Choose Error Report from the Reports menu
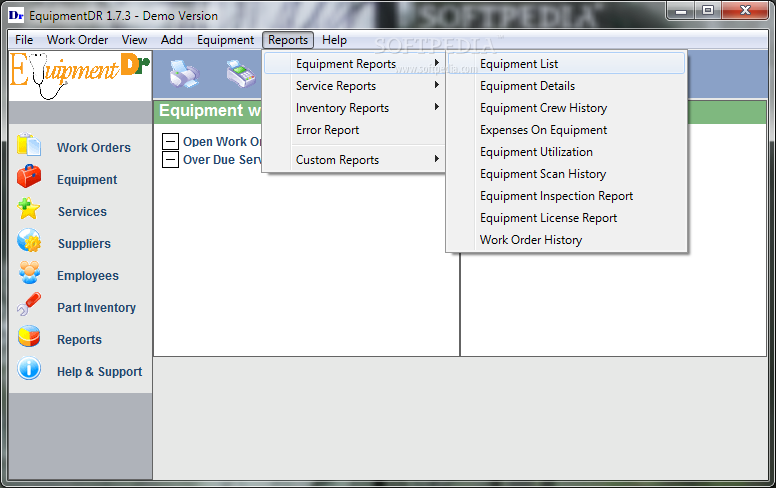The image size is (776, 488). coord(354,130)
